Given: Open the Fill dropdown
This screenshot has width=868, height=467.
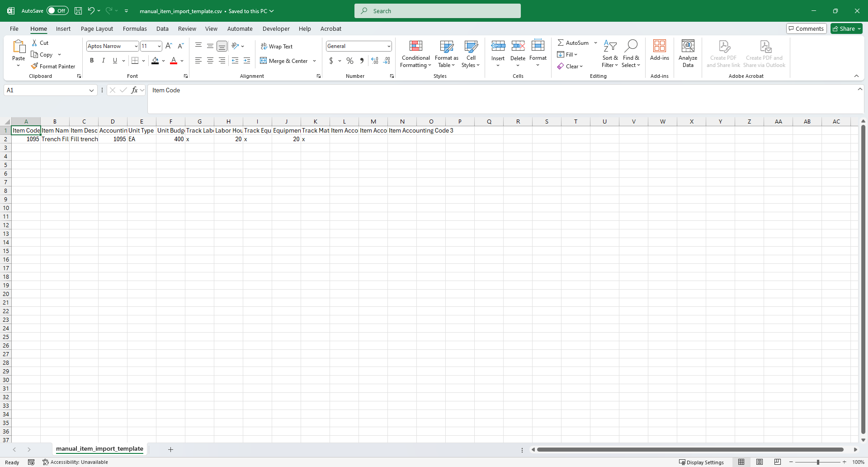Looking at the screenshot, I should pyautogui.click(x=567, y=54).
